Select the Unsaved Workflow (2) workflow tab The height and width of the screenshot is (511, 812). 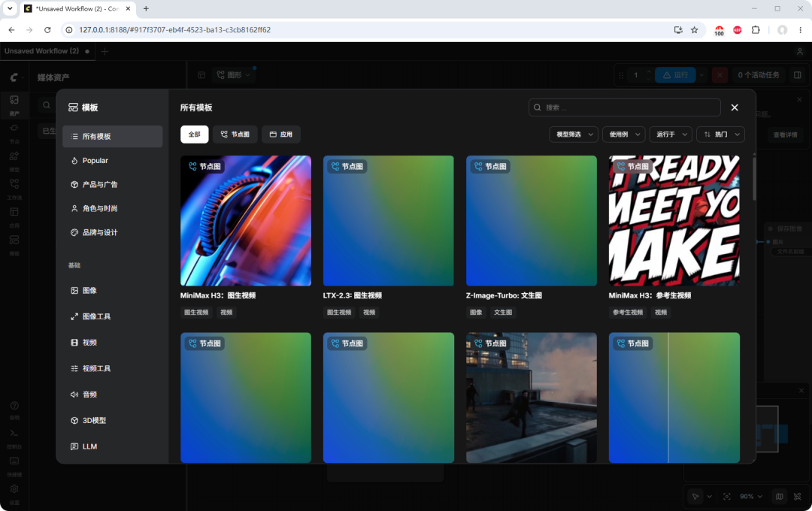(x=47, y=51)
